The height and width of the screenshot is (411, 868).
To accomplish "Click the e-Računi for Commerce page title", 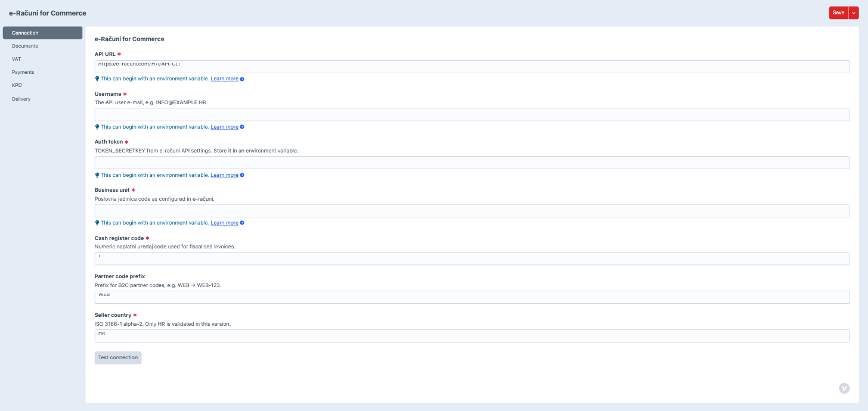I will pos(48,13).
